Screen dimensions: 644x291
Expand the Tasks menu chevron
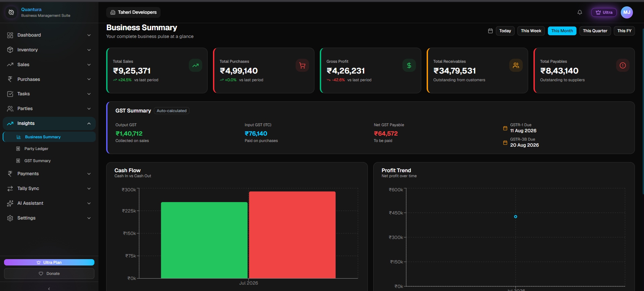click(x=89, y=94)
